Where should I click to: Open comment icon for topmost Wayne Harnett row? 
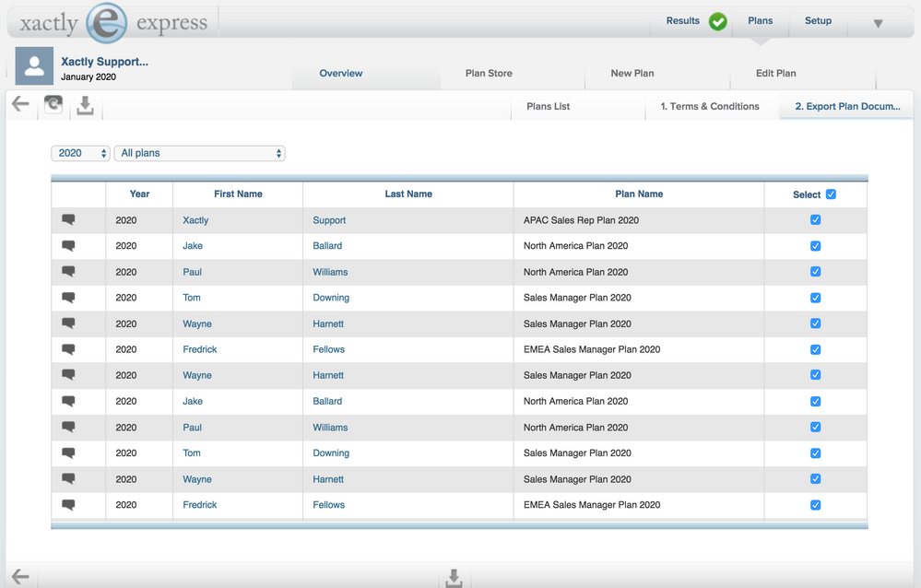tap(68, 323)
